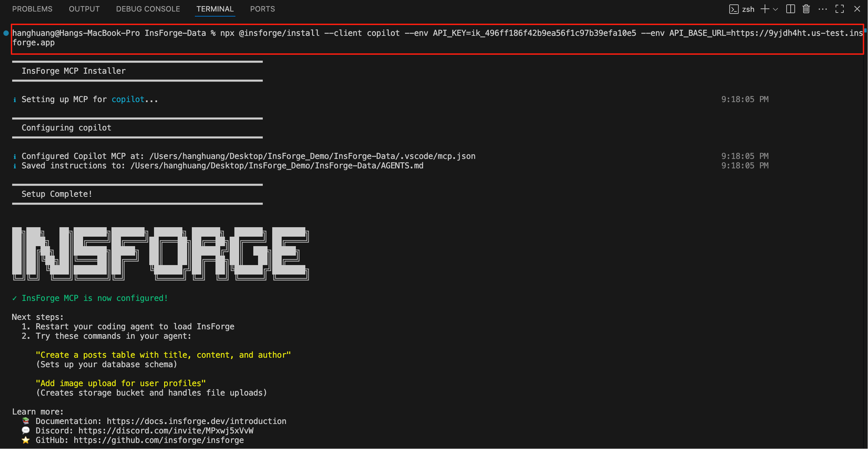Open the docs.insforge.dev documentation link
The height and width of the screenshot is (449, 868).
tap(196, 421)
